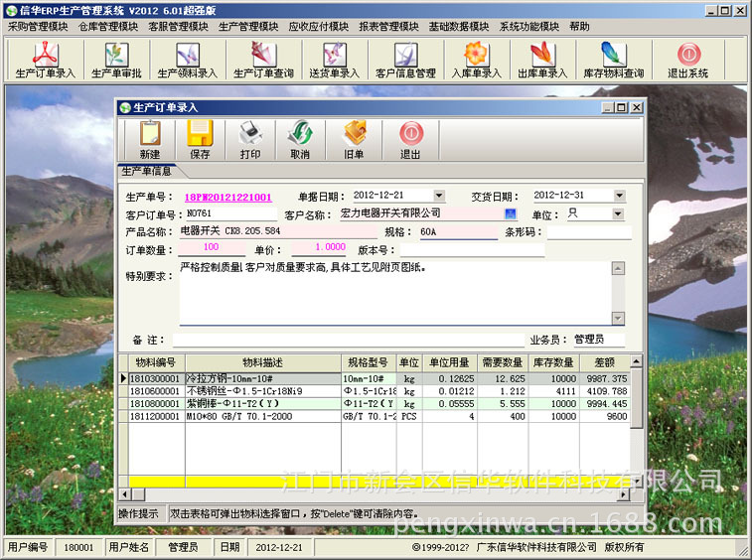
Task: Open the 应收应付模块 menu
Action: pos(319,27)
